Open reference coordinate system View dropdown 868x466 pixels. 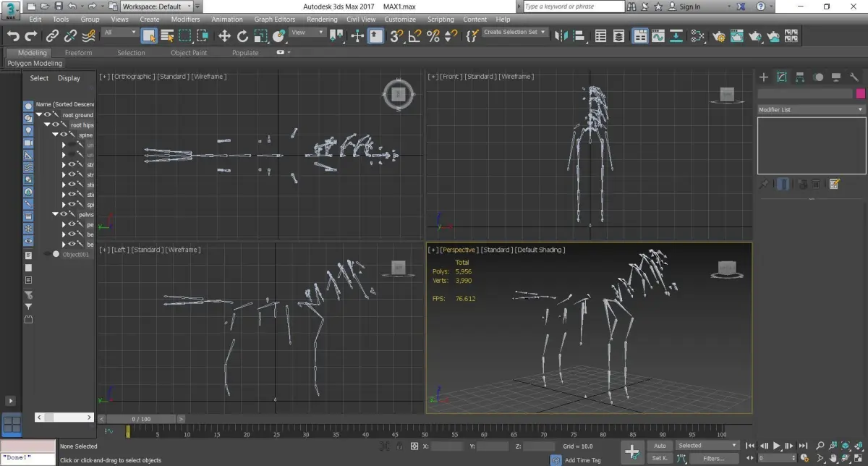click(307, 33)
